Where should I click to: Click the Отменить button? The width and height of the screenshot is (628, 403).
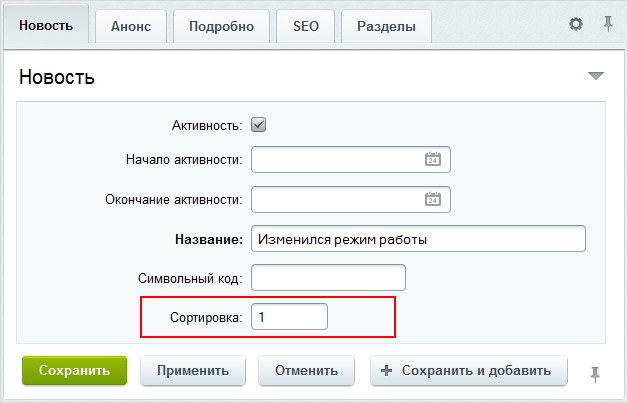click(x=308, y=370)
